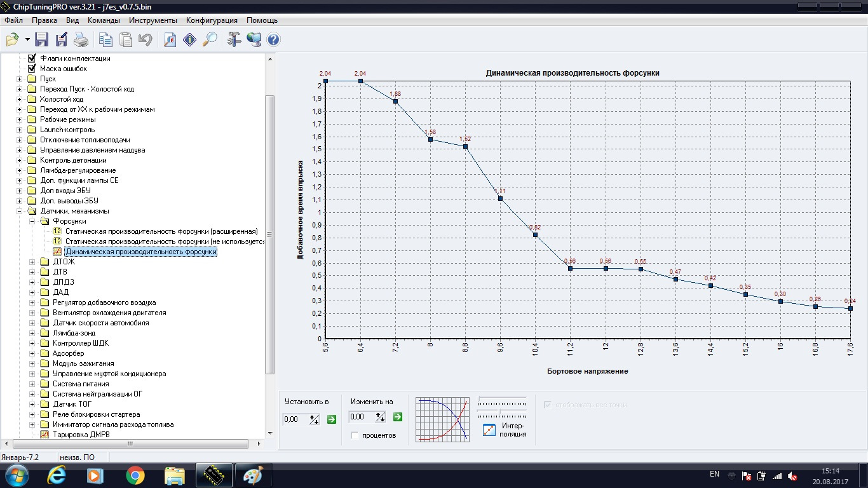Click the undo arrow icon
This screenshot has width=868, height=488.
tap(145, 40)
